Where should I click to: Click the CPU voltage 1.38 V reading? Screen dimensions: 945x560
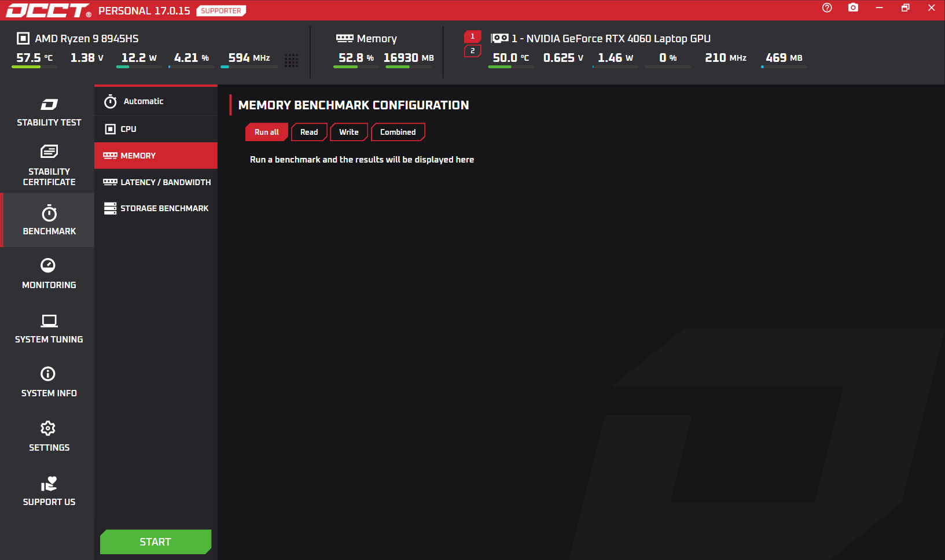click(87, 58)
